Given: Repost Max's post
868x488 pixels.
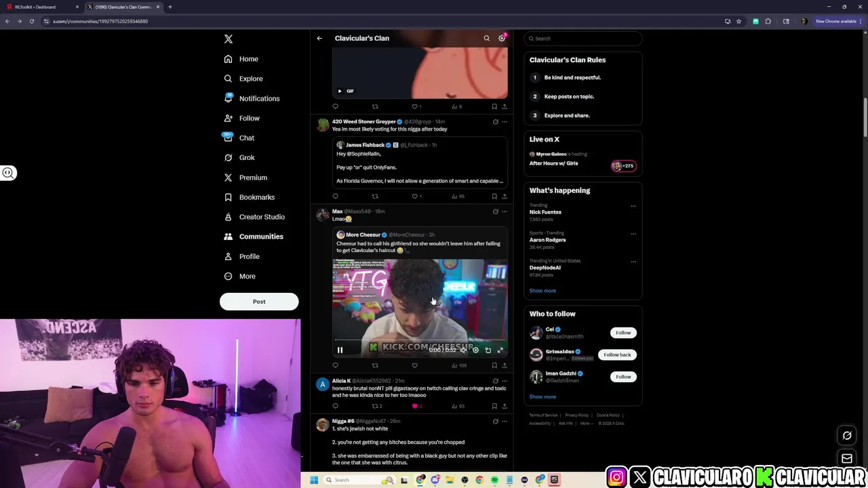Looking at the screenshot, I should (x=375, y=365).
